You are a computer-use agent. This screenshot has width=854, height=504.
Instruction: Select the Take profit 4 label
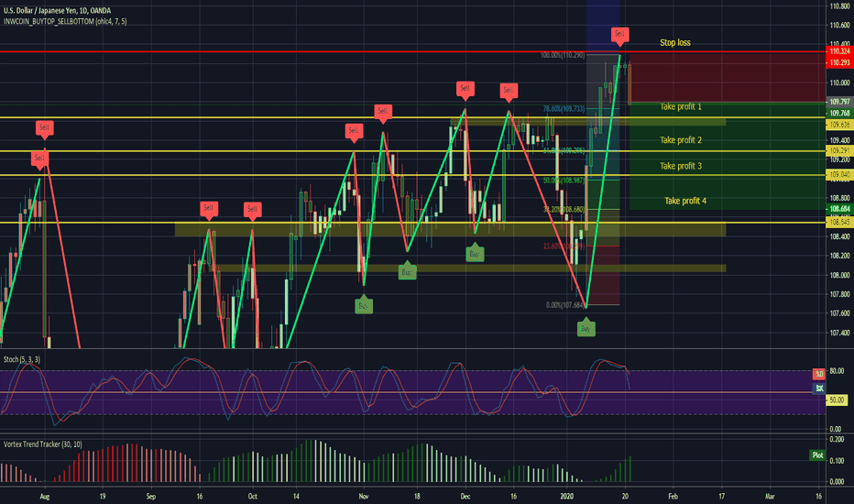685,201
